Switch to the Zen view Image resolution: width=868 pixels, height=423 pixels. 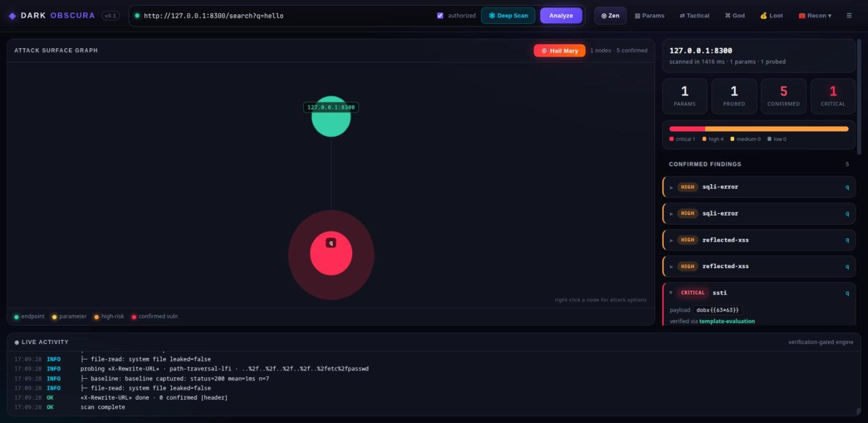coord(610,15)
